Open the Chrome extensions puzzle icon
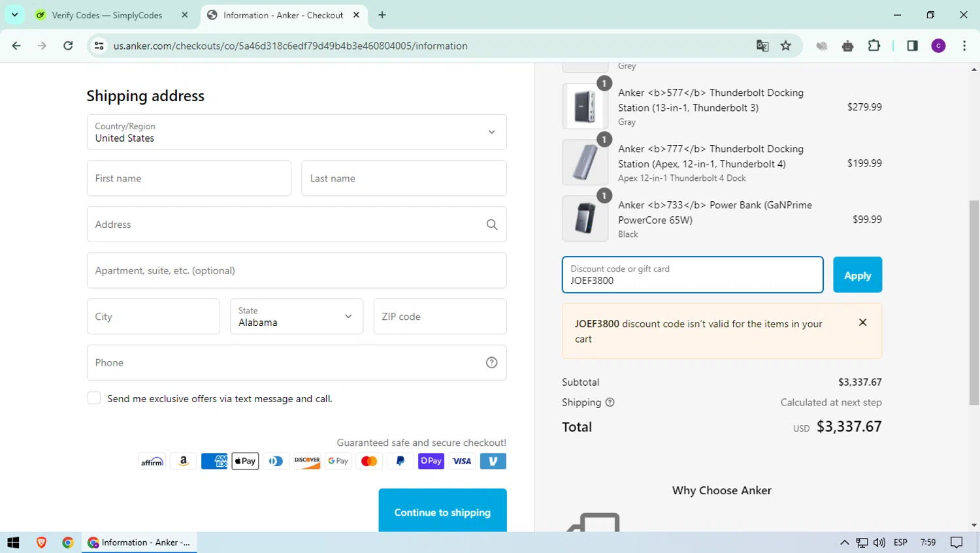This screenshot has height=553, width=980. (x=874, y=46)
